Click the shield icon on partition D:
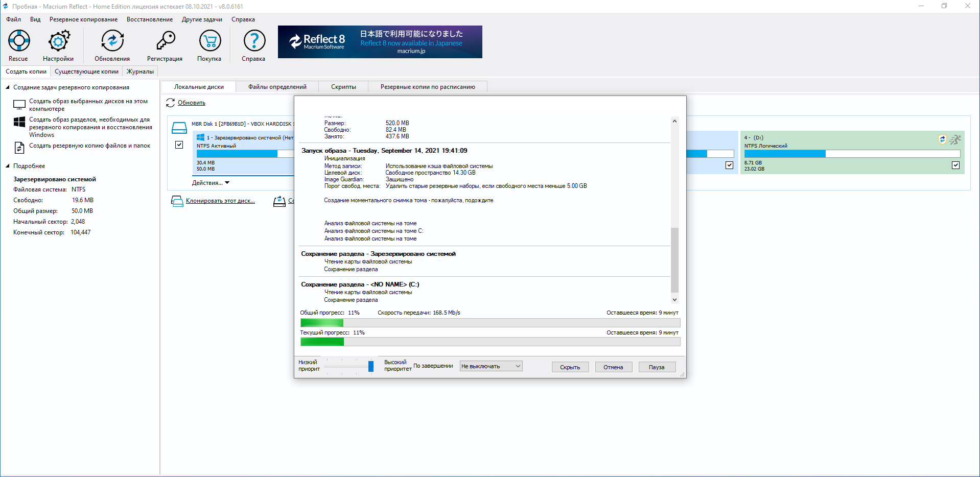Viewport: 980px width, 477px height. (943, 139)
